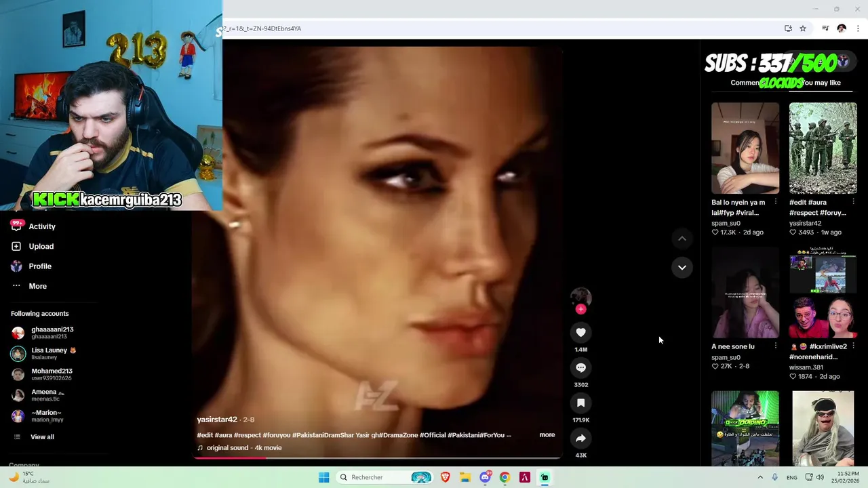
Task: Open the green Kick app on taskbar
Action: coord(545,477)
